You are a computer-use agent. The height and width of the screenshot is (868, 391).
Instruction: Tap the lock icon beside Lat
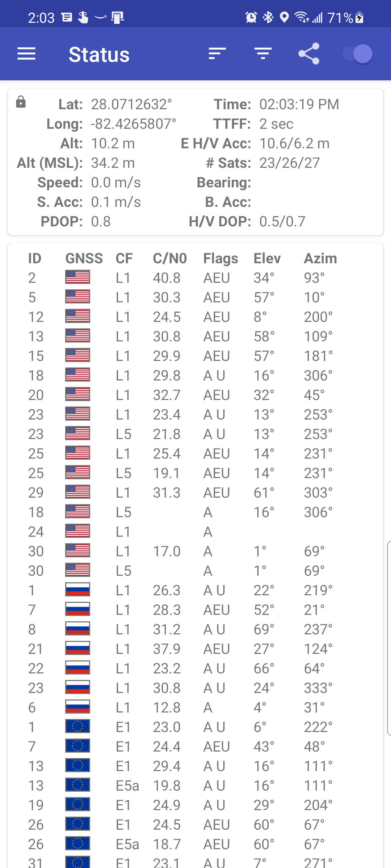tap(21, 102)
